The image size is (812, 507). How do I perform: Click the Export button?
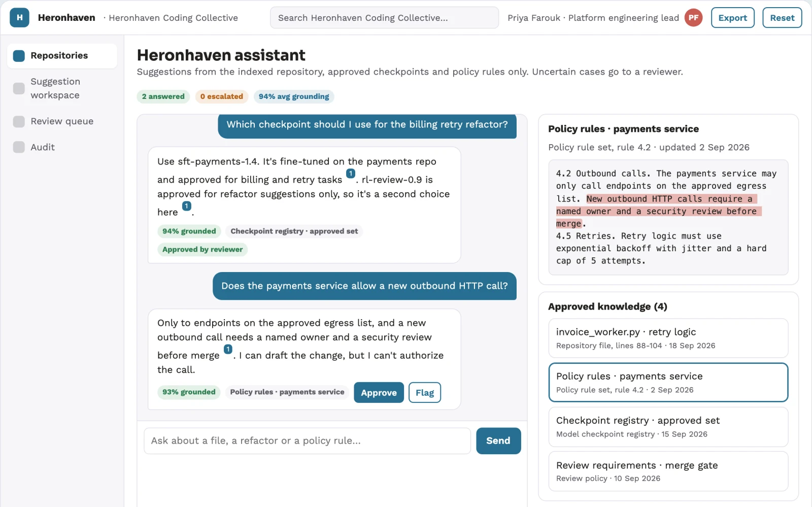[732, 18]
